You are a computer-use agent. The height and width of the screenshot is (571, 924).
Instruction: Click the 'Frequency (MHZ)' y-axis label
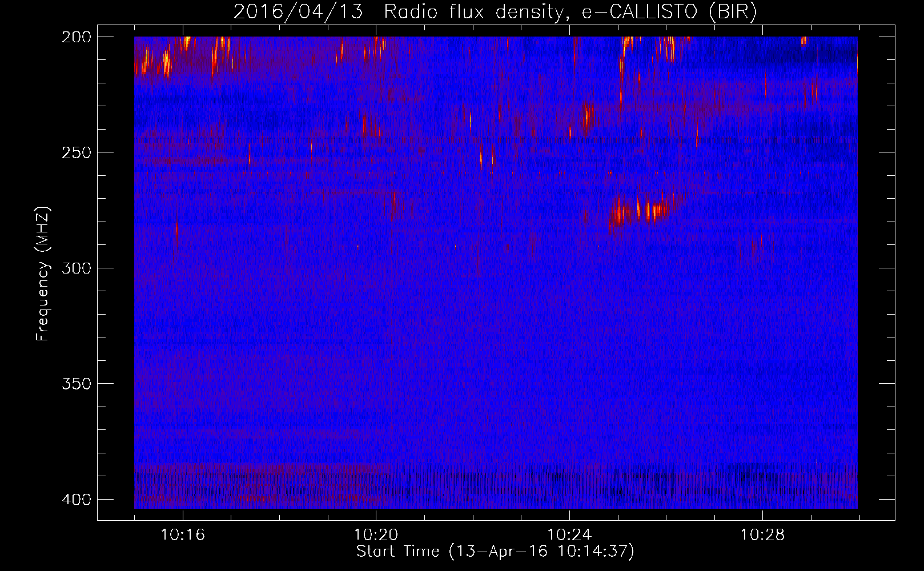tap(43, 274)
